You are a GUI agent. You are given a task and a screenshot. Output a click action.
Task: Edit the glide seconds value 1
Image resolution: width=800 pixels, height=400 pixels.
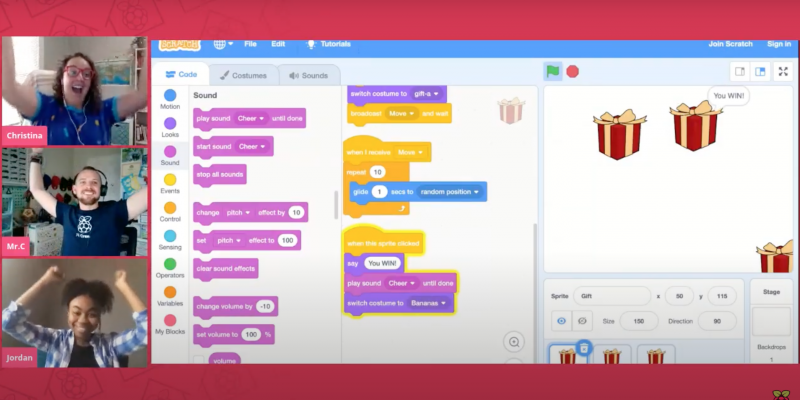[379, 192]
